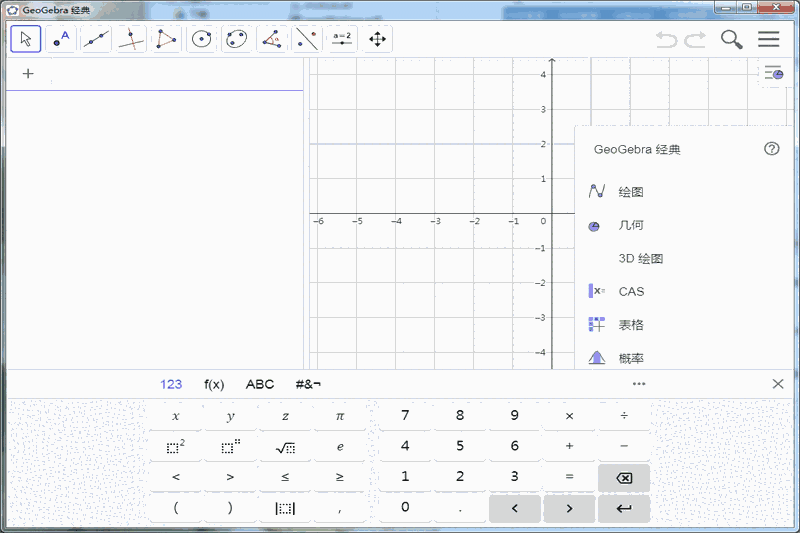The width and height of the screenshot is (800, 533).
Task: Switch keyboard to f(x) tab
Action: [x=214, y=384]
